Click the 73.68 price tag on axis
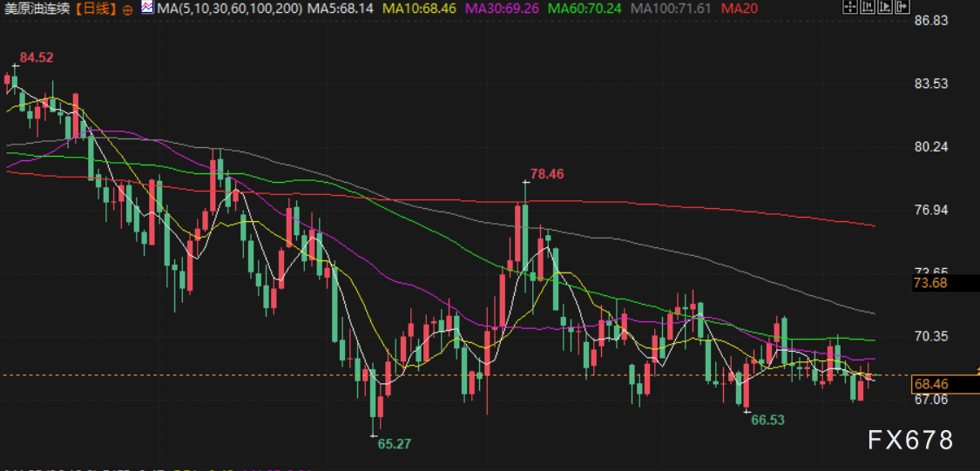Viewport: 980px width, 471px height. [x=946, y=284]
